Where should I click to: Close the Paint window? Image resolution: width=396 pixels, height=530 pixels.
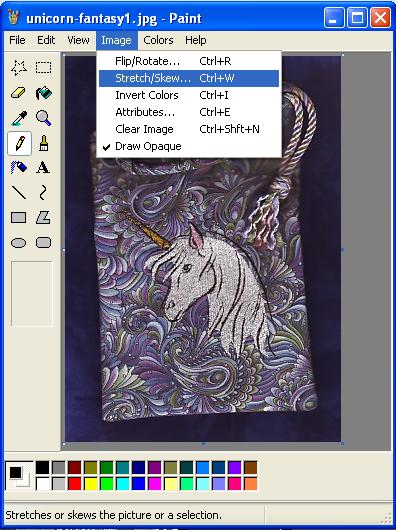[380, 18]
